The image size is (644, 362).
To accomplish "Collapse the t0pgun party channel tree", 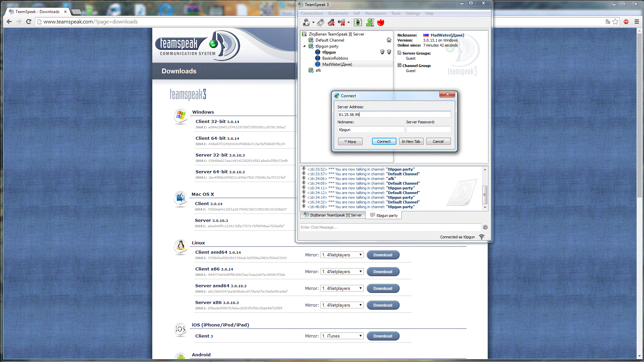I will (x=305, y=46).
